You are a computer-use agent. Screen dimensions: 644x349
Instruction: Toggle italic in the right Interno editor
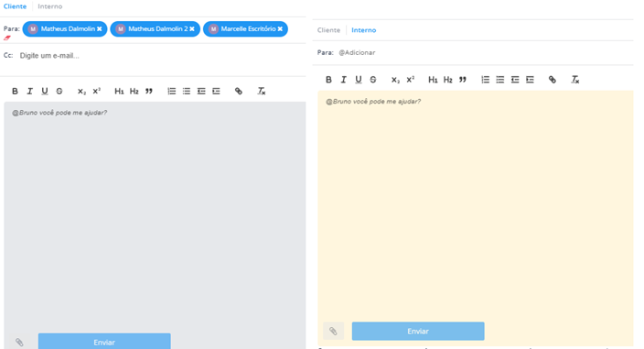(343, 80)
